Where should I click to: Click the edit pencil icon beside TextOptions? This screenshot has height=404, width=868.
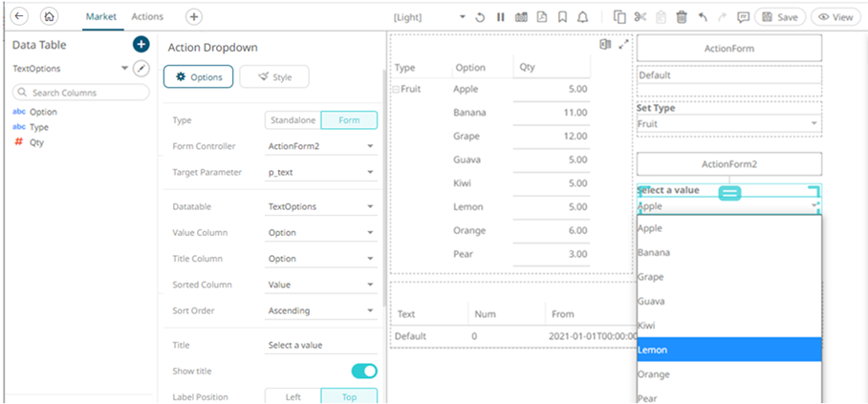click(x=141, y=69)
